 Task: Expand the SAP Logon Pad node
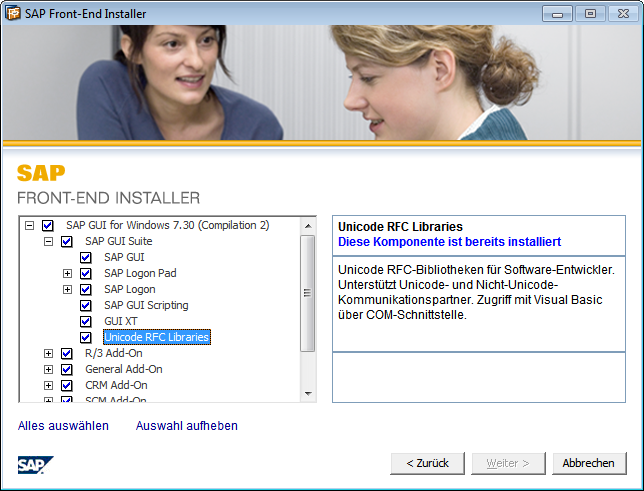point(67,274)
